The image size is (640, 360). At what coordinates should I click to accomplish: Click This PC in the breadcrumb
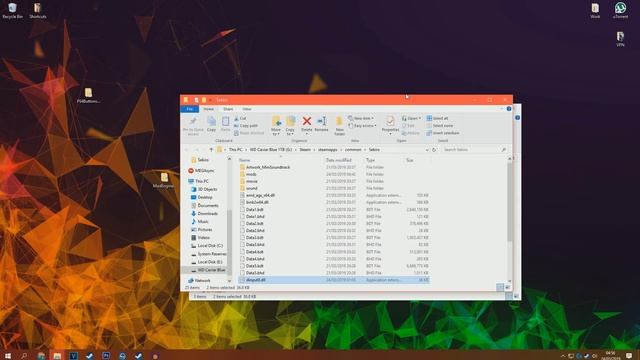[x=236, y=150]
